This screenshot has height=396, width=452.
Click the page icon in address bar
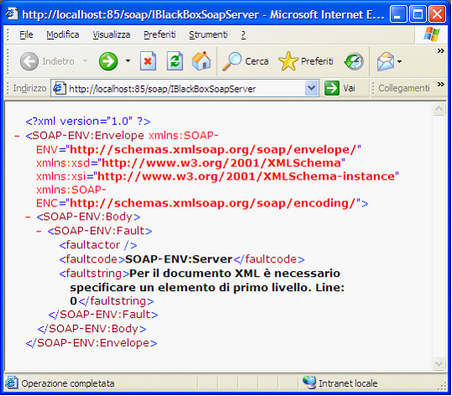click(59, 88)
